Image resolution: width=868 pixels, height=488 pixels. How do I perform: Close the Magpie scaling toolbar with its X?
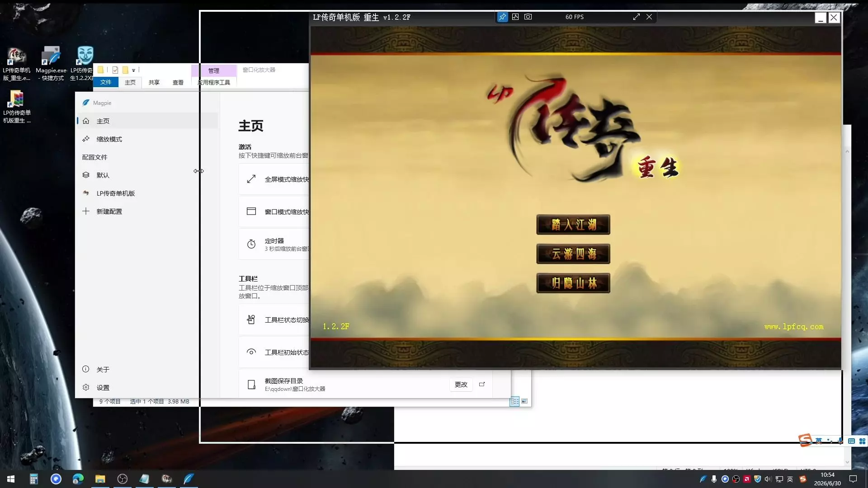649,17
